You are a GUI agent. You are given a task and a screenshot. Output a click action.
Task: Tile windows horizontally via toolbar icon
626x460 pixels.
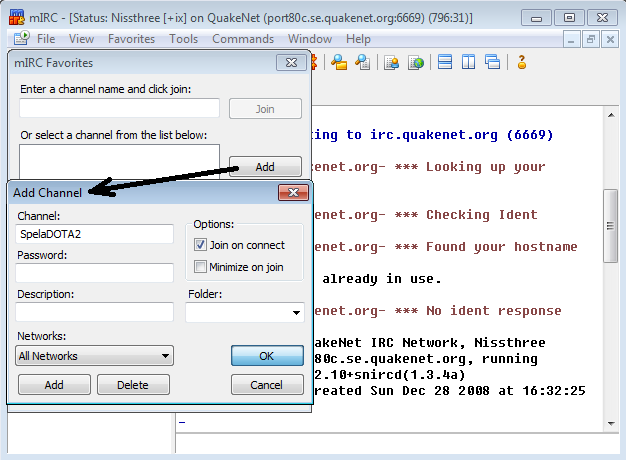[445, 62]
